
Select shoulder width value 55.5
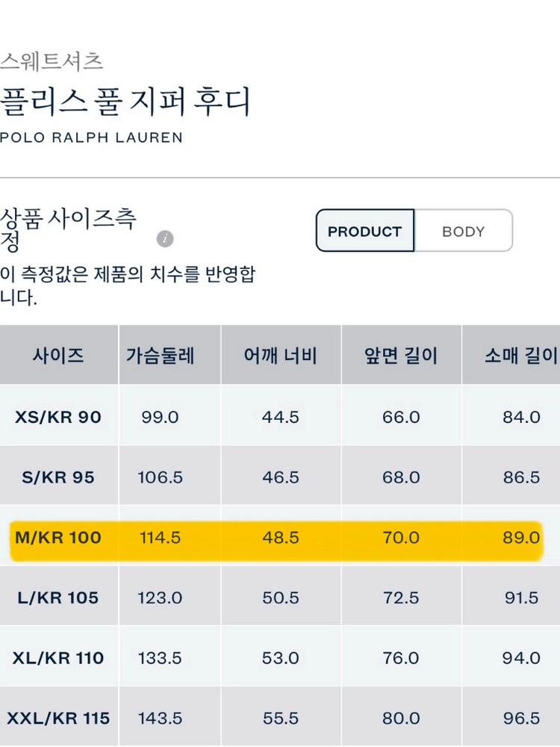coord(281,718)
